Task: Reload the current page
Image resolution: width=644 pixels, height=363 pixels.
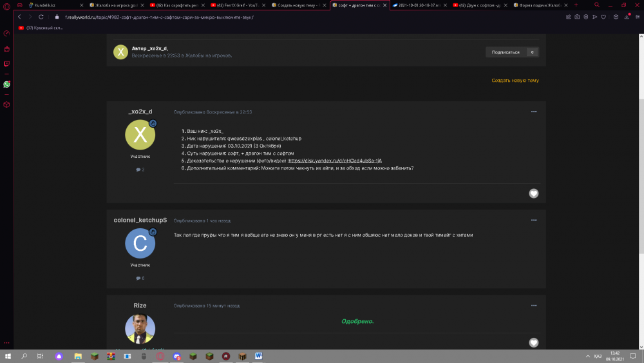Action: pos(41,17)
